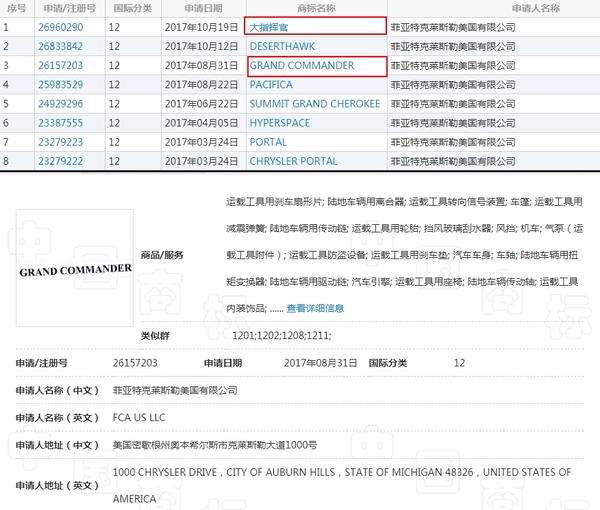Open the DESERTHAWK trademark entry
Screen dimensions: 600x510
[x=282, y=47]
